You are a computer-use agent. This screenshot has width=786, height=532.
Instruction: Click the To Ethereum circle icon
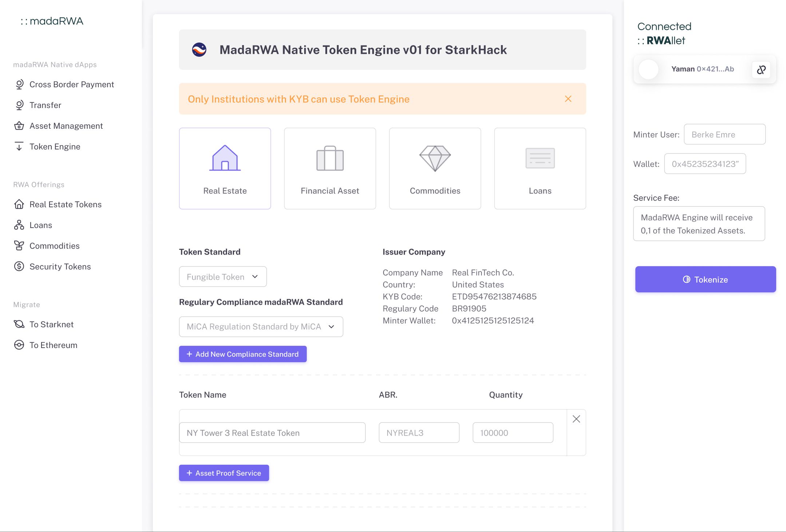19,345
